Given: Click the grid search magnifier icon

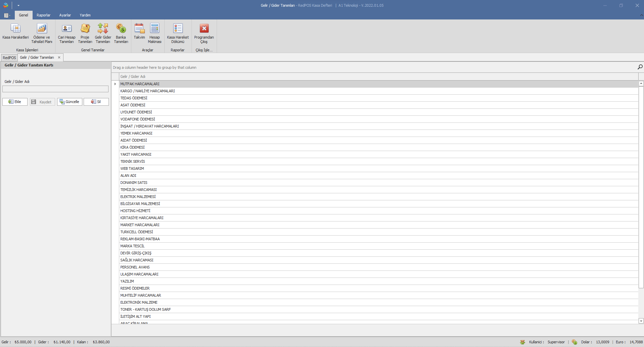Looking at the screenshot, I should coord(640,67).
